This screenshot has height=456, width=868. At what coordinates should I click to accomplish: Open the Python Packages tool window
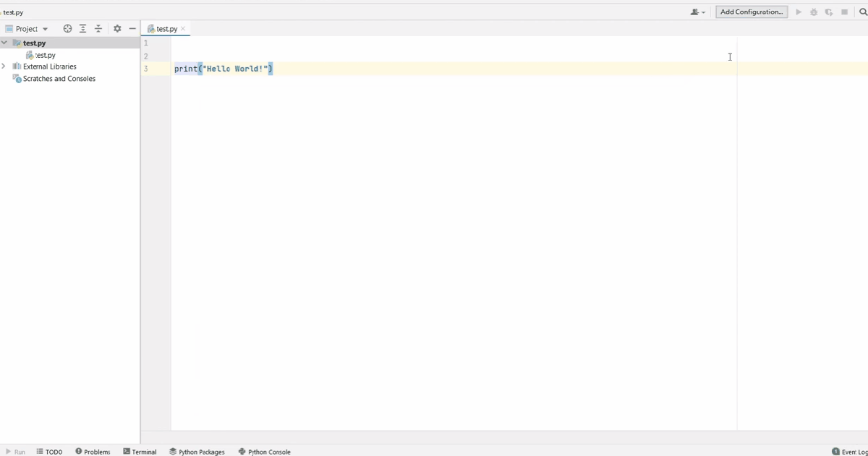coord(197,452)
